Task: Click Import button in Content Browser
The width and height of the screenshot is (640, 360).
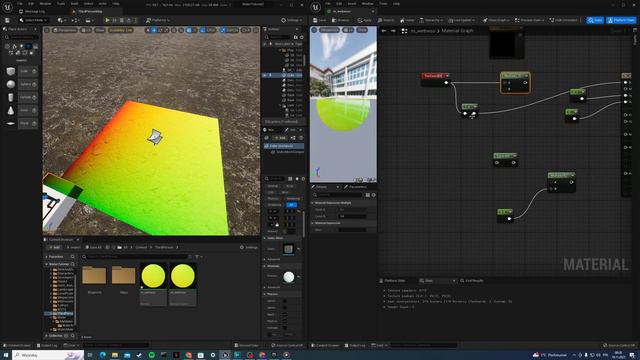Action: click(73, 247)
